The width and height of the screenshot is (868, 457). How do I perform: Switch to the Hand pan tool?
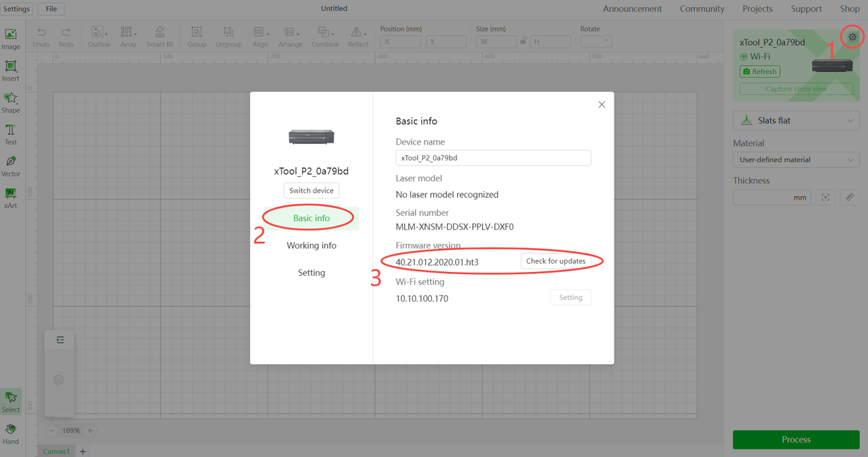click(11, 433)
